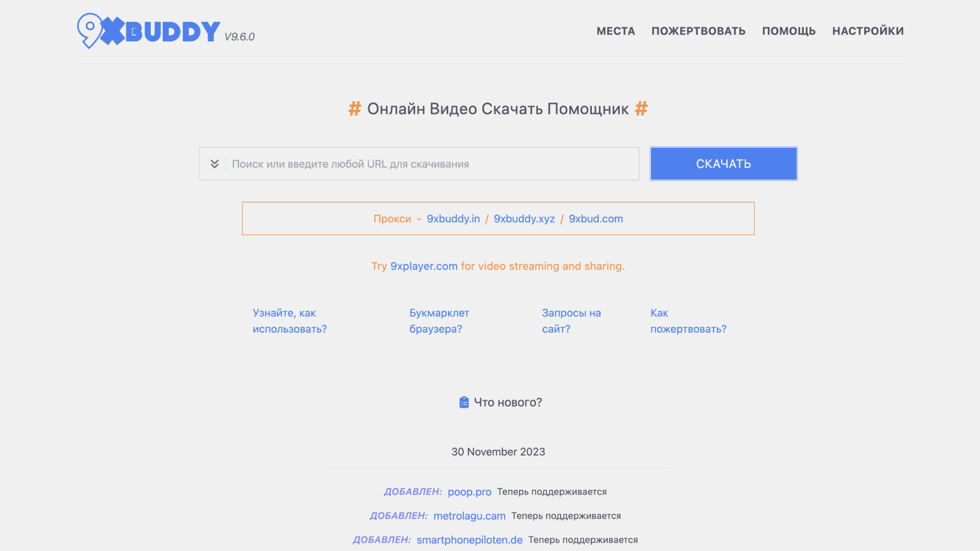This screenshot has height=551, width=980.
Task: Open the МЕСТА menu item
Action: [x=615, y=31]
